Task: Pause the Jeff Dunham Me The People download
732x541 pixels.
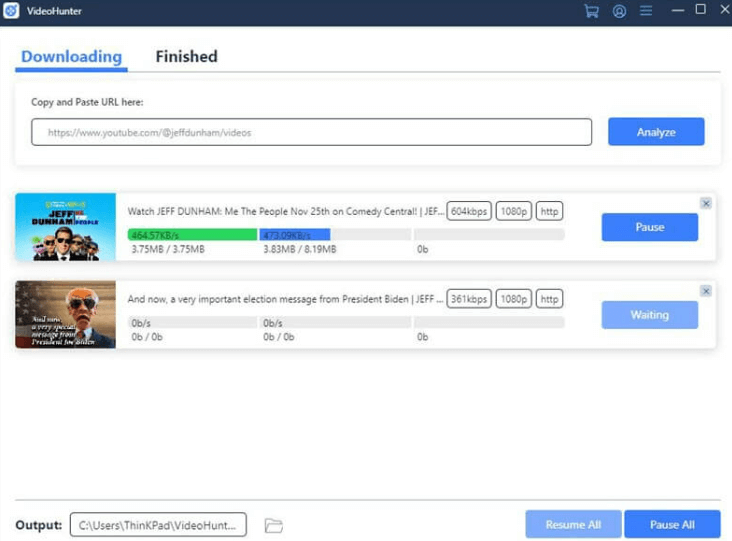Action: tap(649, 227)
